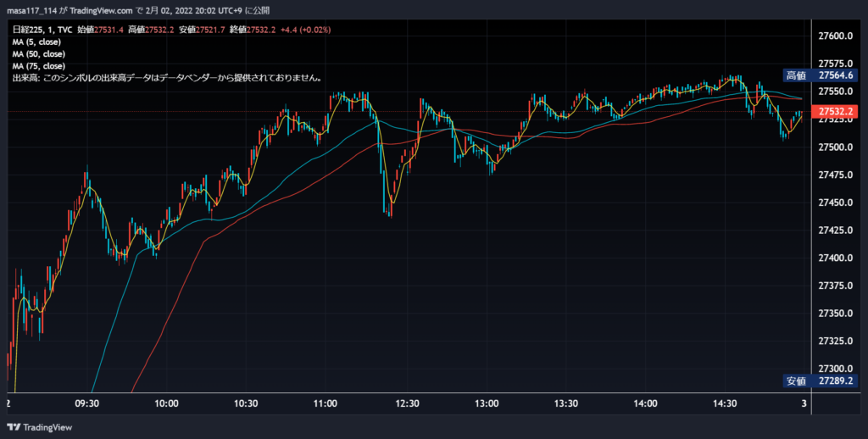This screenshot has width=868, height=439.
Task: Click the 27500.0 price axis label
Action: pos(834,147)
